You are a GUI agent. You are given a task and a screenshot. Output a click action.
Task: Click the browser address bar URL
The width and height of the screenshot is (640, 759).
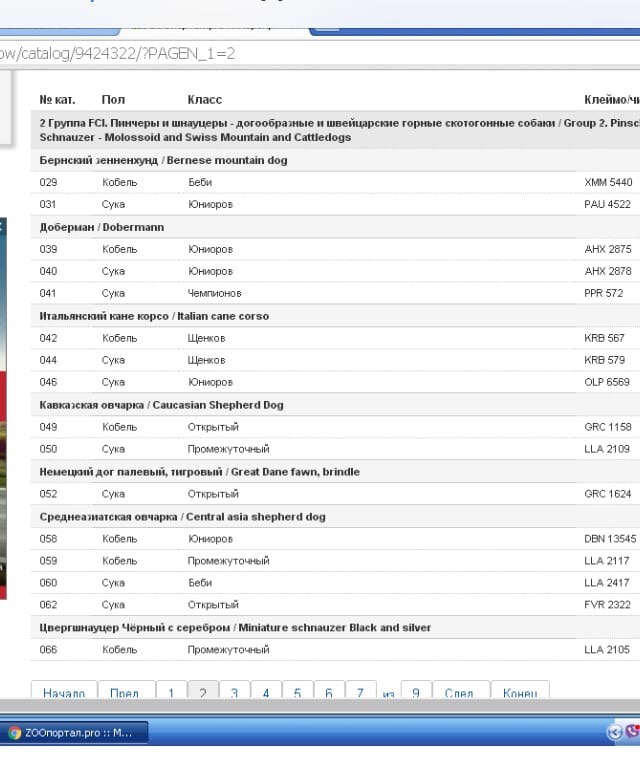click(118, 53)
